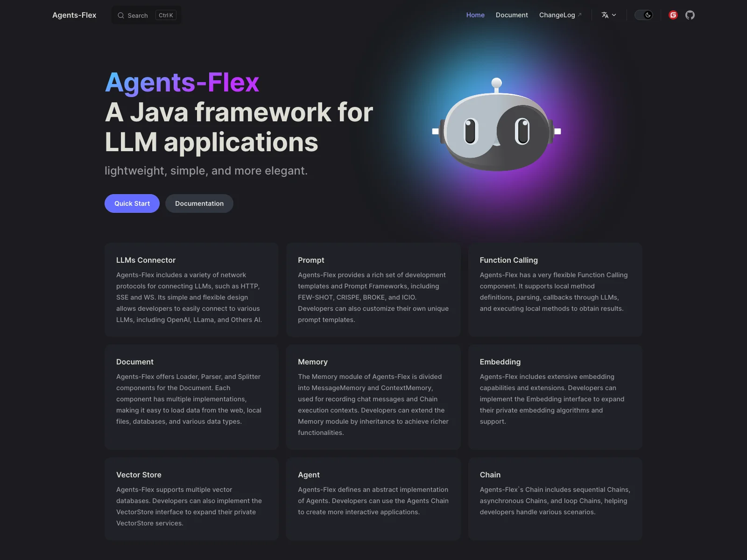Open the Gitee repository icon
The image size is (747, 560).
[673, 15]
